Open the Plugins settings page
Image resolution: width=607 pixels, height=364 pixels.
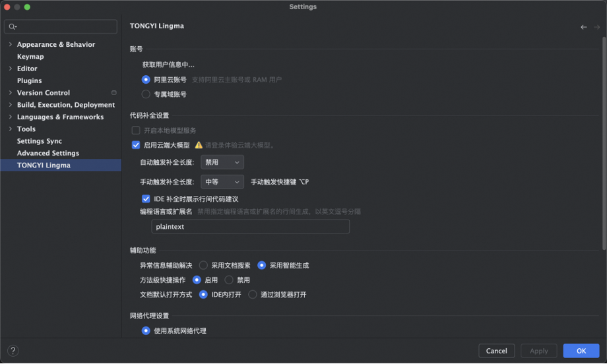tap(30, 81)
